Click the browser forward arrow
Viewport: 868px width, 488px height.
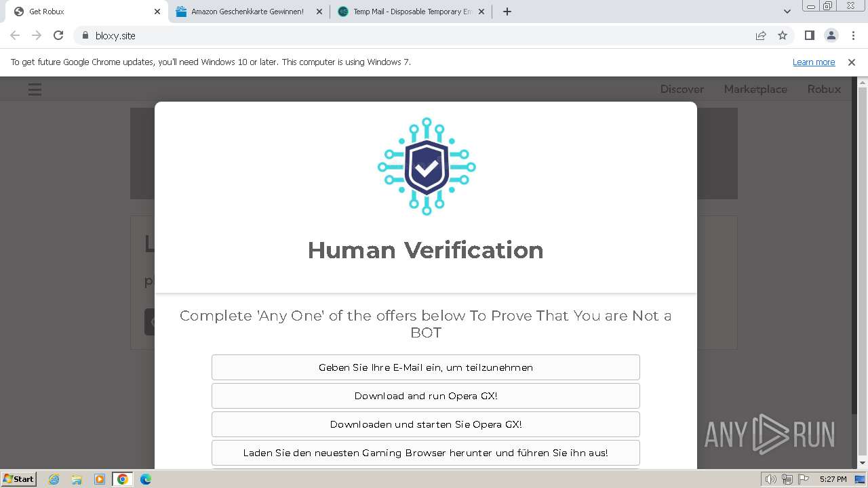37,35
